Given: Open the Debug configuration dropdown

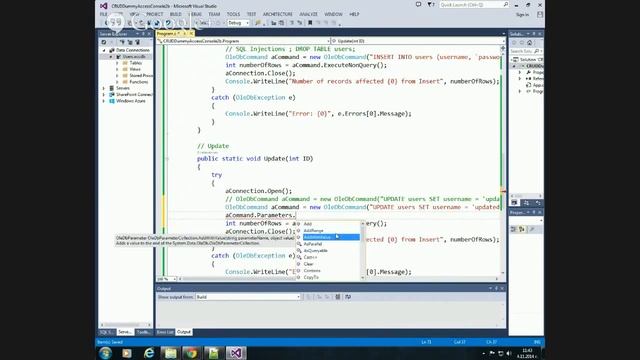Looking at the screenshot, I should (x=238, y=23).
